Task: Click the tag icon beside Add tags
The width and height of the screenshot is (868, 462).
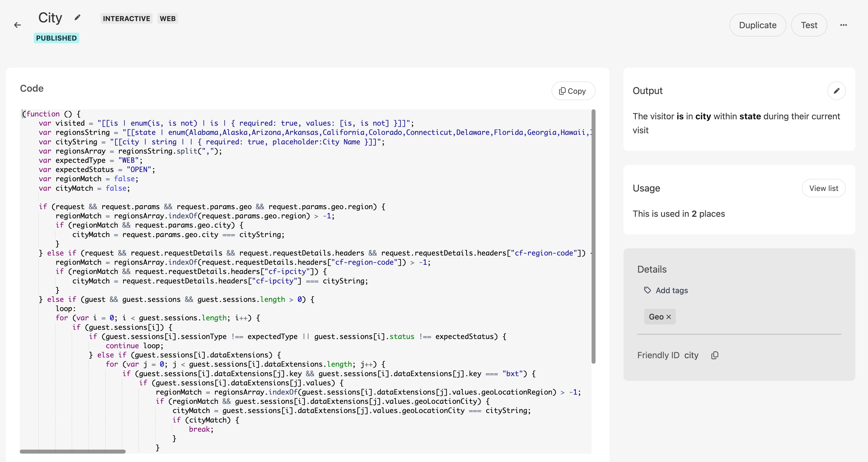Action: [647, 290]
